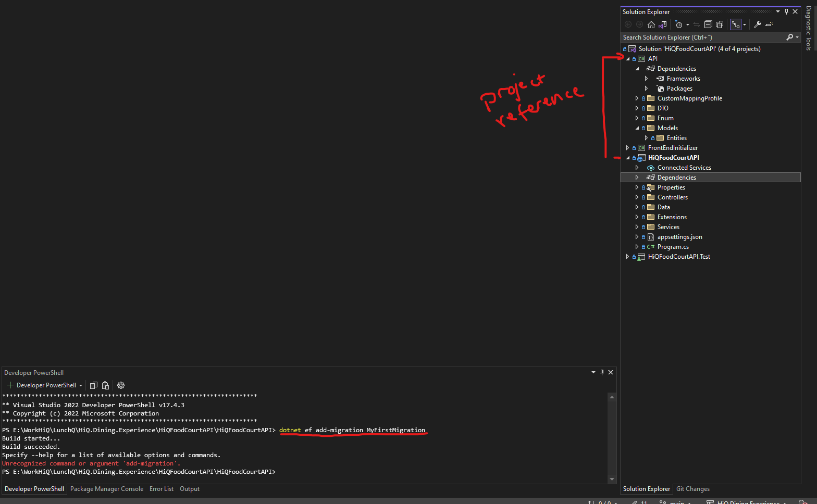Click the Sync with Active Document icon
The height and width of the screenshot is (504, 817).
[697, 24]
